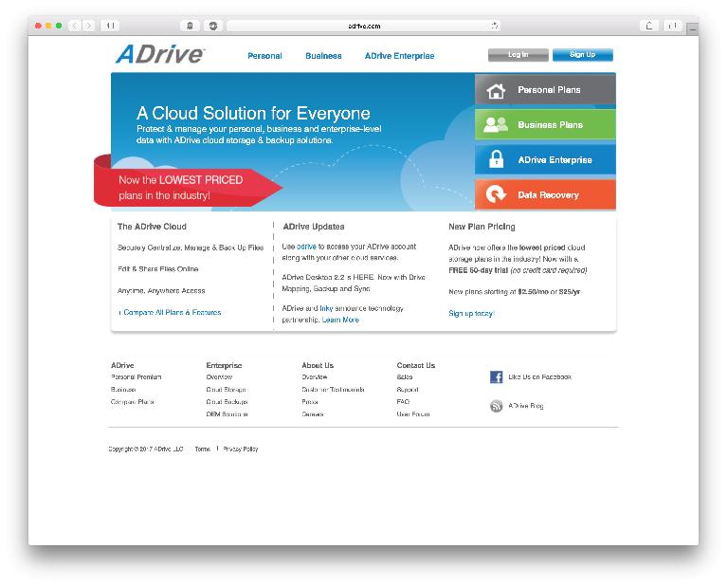728x587 pixels.
Task: Select the Personal Plans panel label
Action: tap(549, 90)
